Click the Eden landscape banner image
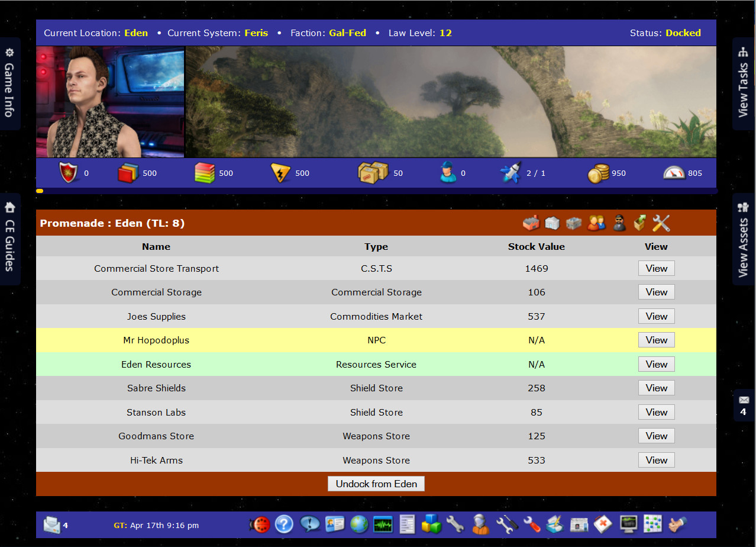The height and width of the screenshot is (547, 756). 451,102
